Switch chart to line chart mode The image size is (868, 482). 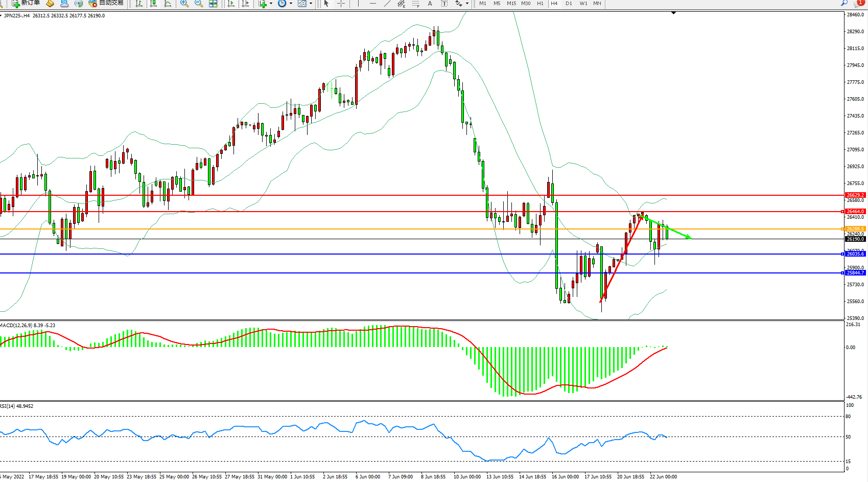(167, 4)
